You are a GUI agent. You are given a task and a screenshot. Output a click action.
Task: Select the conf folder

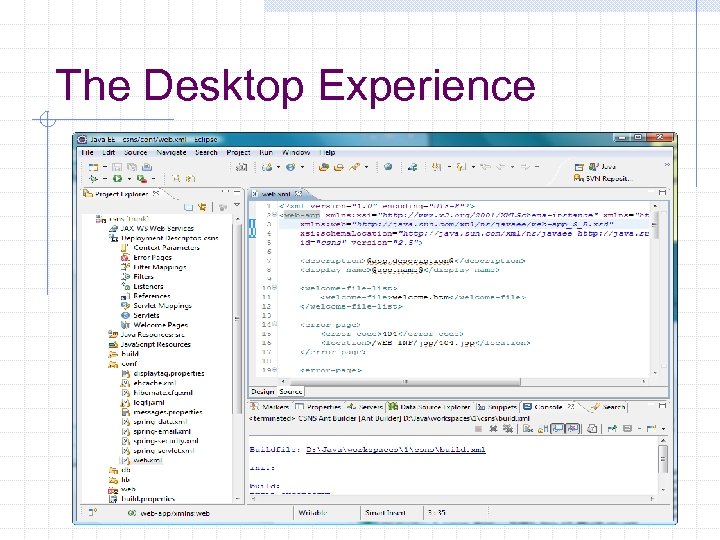click(x=123, y=364)
